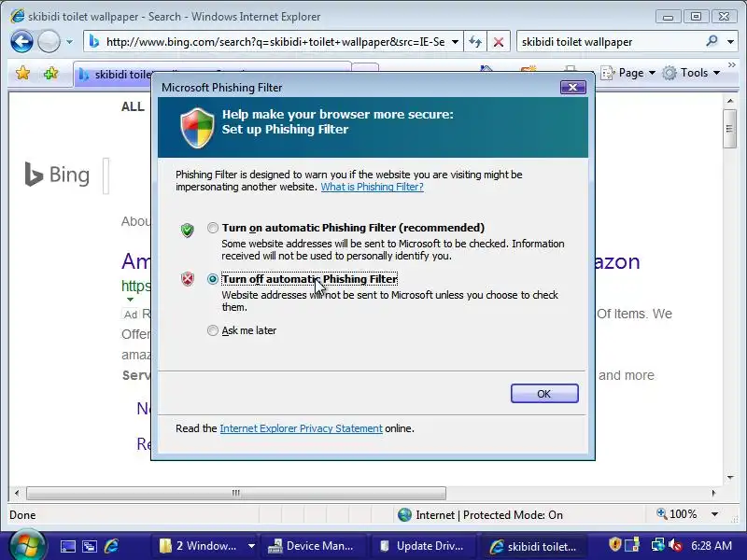Click Show Desktop quick launch icon
The width and height of the screenshot is (747, 560).
coord(67,546)
